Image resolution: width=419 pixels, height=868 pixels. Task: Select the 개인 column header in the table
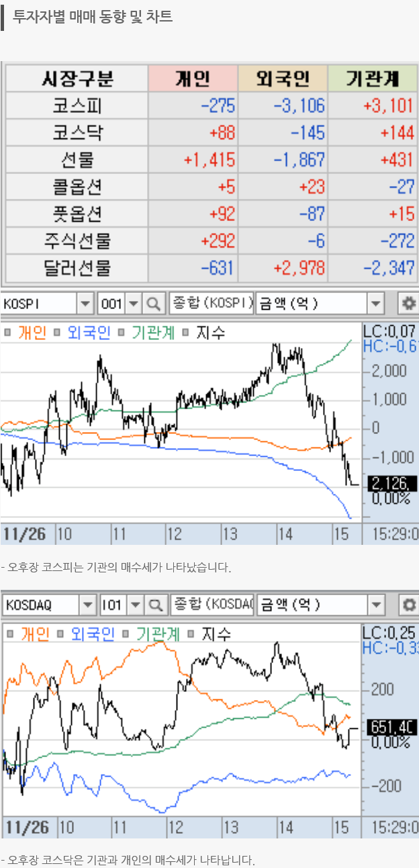[193, 79]
